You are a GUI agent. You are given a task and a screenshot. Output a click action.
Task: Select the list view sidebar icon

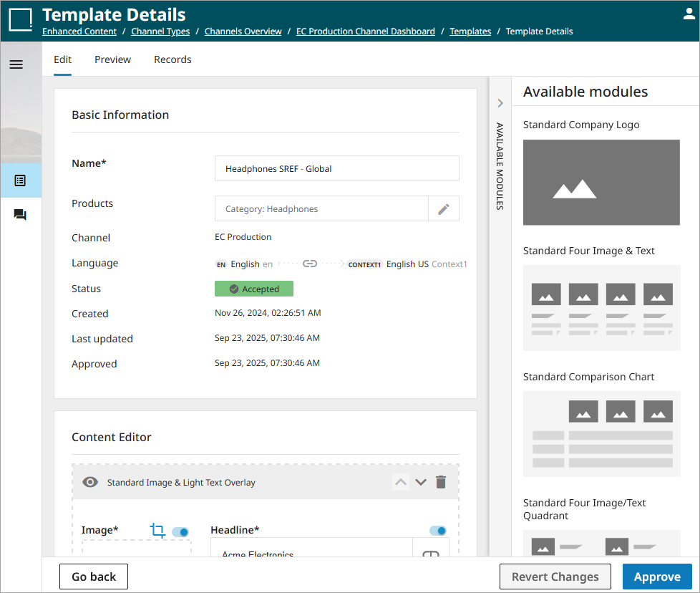point(20,180)
